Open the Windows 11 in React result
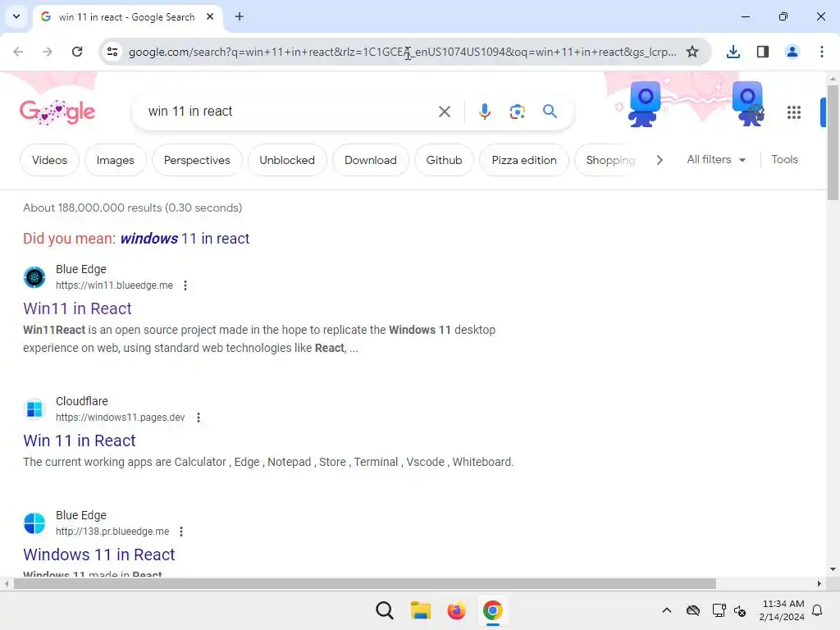The image size is (840, 630). [99, 555]
